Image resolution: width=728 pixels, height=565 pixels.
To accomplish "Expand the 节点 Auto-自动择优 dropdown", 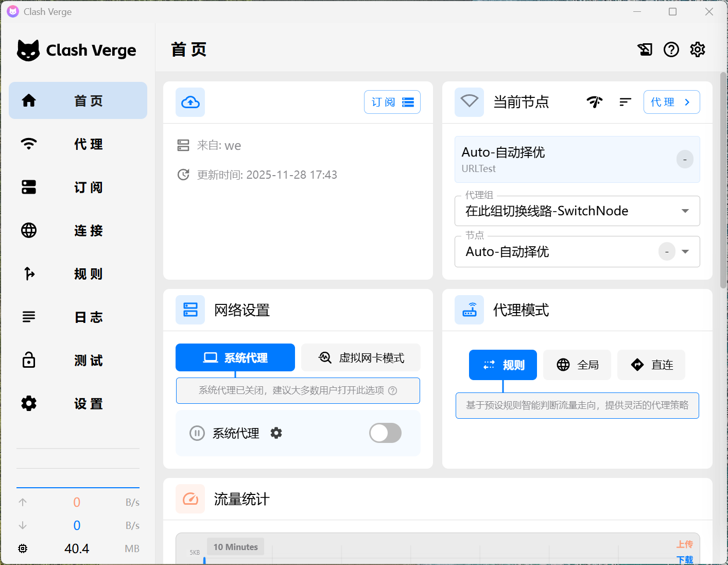I will pyautogui.click(x=577, y=251).
